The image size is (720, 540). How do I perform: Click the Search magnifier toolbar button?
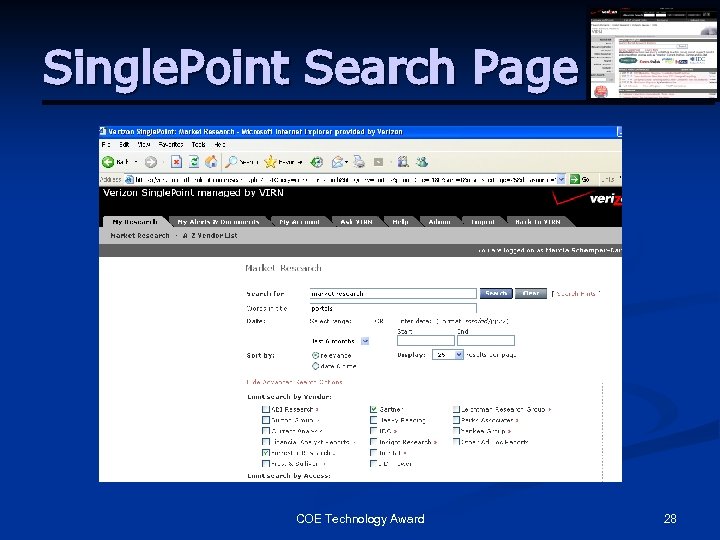[242, 162]
